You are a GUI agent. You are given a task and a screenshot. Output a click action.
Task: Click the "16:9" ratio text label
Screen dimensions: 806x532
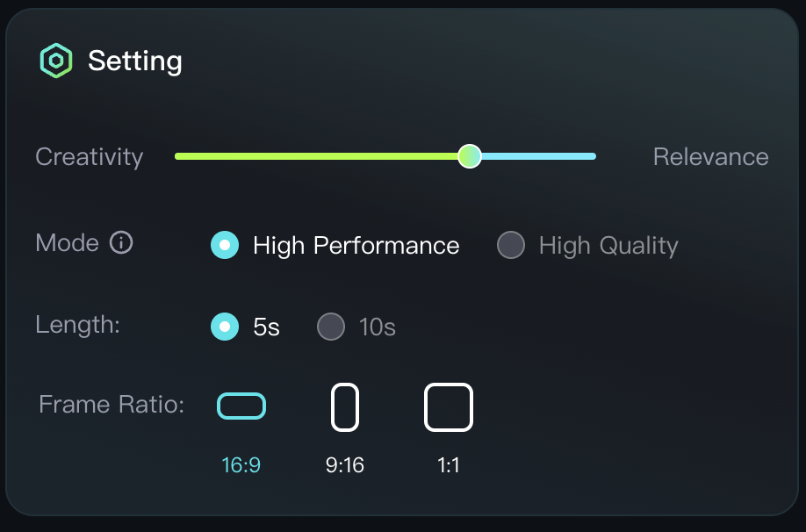[241, 465]
